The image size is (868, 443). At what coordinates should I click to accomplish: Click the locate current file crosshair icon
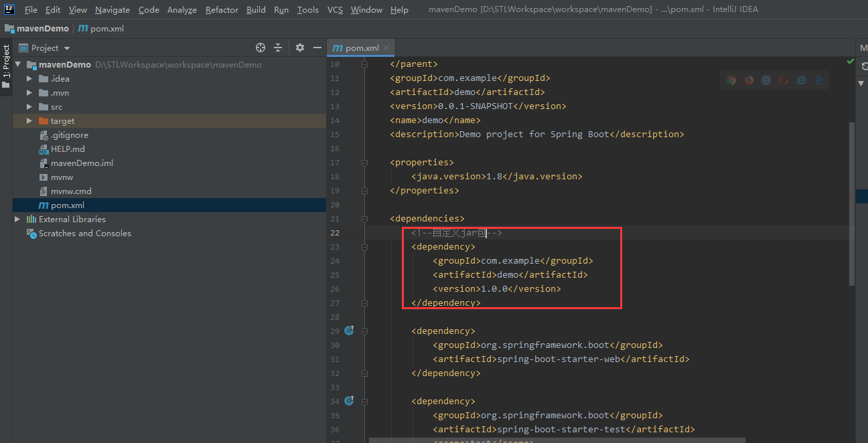coord(261,48)
